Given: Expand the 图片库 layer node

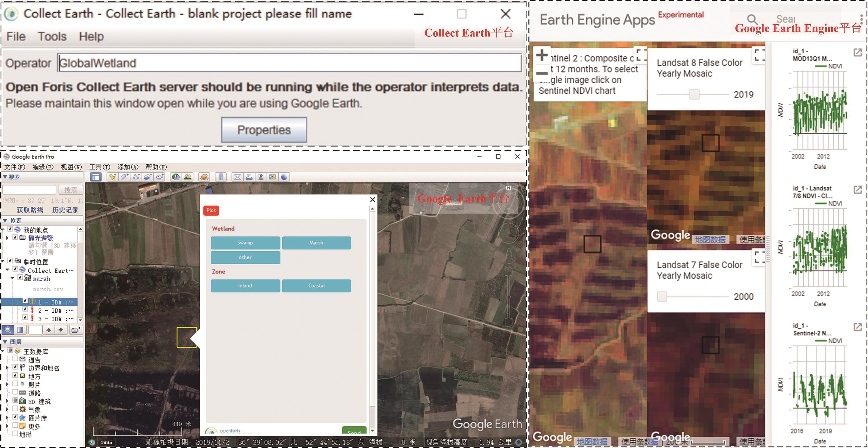Looking at the screenshot, I should (x=7, y=418).
